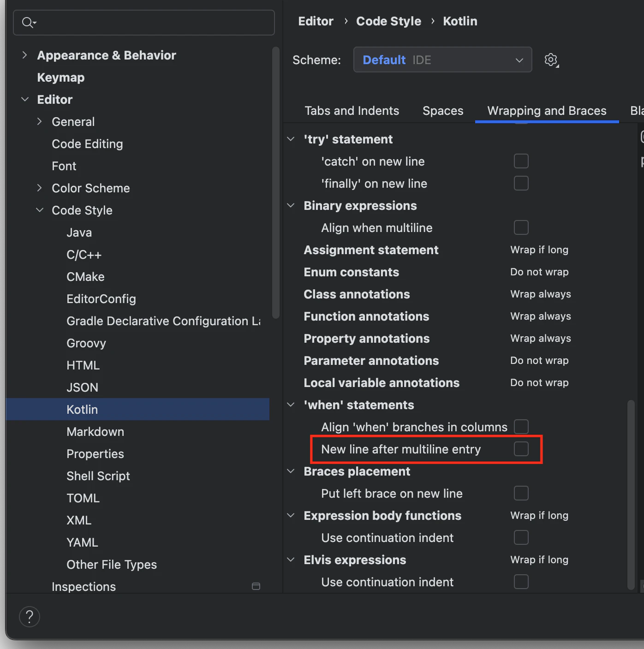Image resolution: width=644 pixels, height=649 pixels.
Task: Select Markdown code style
Action: coord(95,432)
